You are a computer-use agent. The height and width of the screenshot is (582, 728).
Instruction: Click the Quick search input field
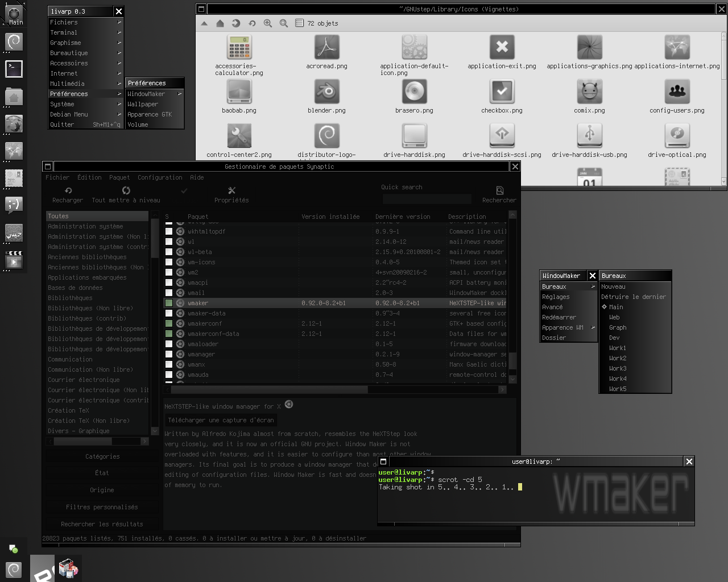pyautogui.click(x=427, y=199)
